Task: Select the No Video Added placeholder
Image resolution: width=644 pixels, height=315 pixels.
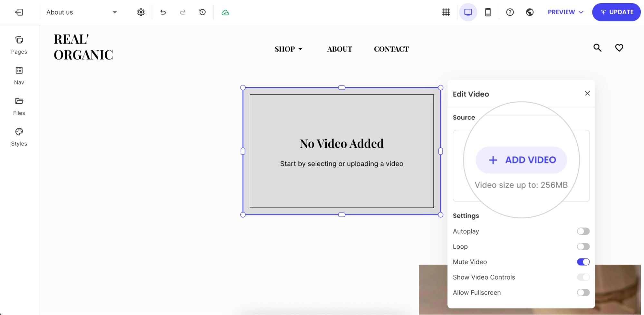Action: tap(342, 151)
